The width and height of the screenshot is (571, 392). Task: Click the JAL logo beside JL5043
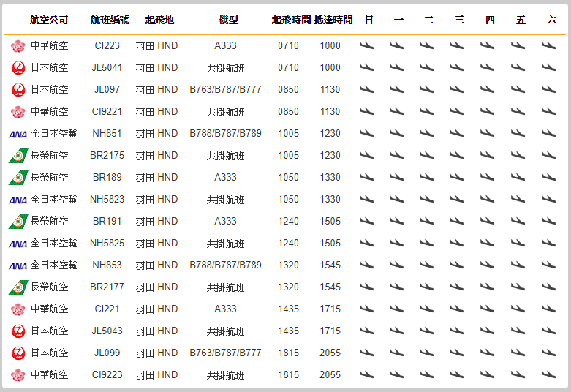click(18, 331)
